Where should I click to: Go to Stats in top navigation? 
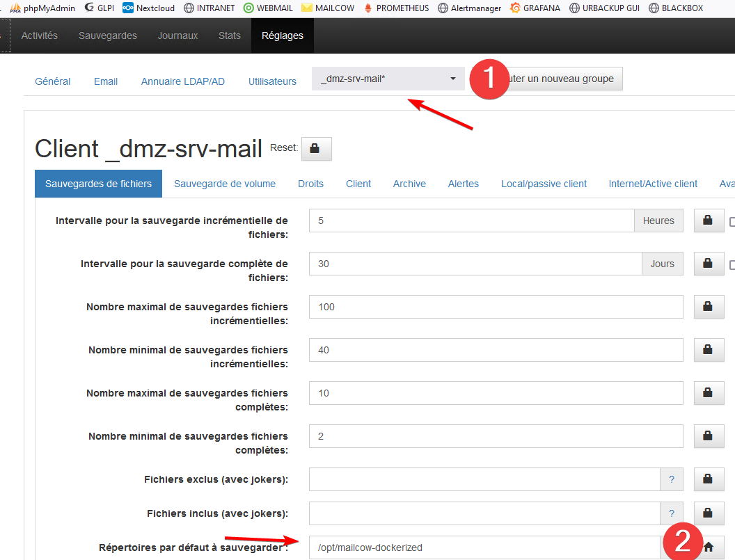tap(229, 35)
